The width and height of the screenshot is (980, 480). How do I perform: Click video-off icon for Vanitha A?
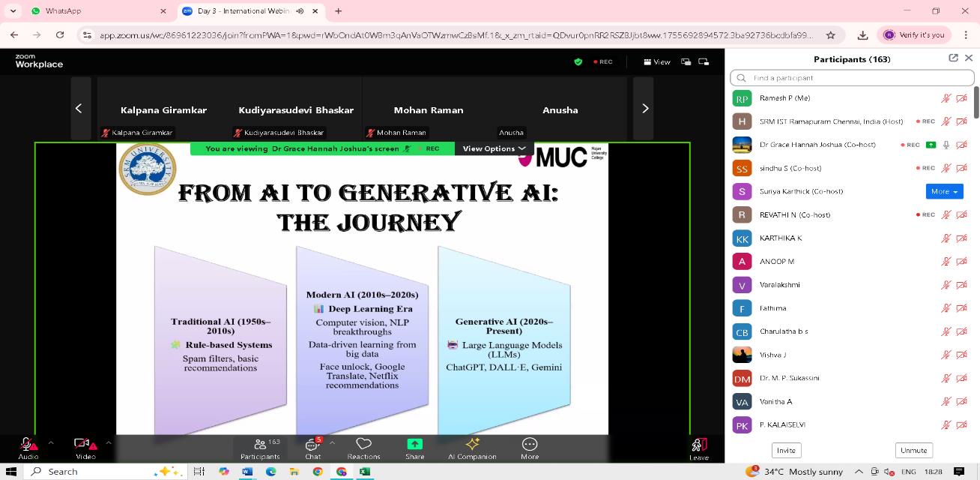click(x=962, y=401)
